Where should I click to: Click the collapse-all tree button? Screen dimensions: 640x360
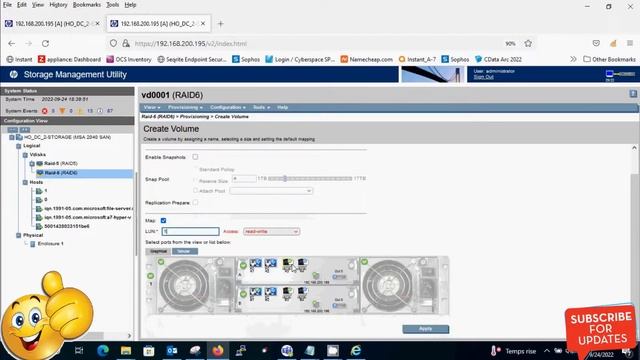click(13, 129)
